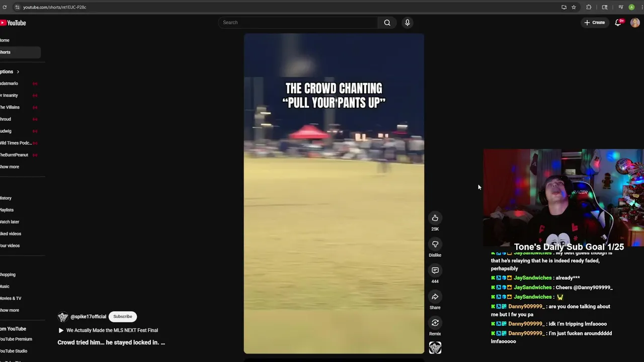
Task: Expand the Subscriptions section chevron
Action: pyautogui.click(x=18, y=71)
